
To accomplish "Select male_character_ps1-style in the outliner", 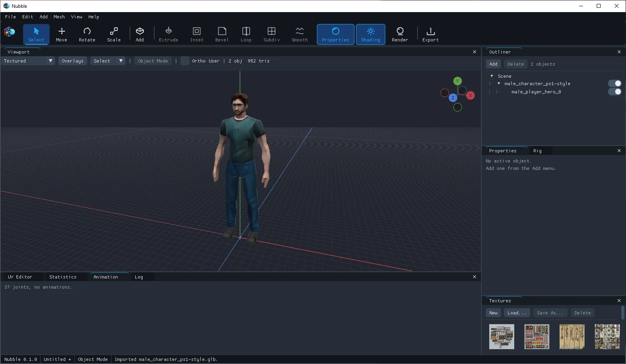I will pyautogui.click(x=537, y=84).
